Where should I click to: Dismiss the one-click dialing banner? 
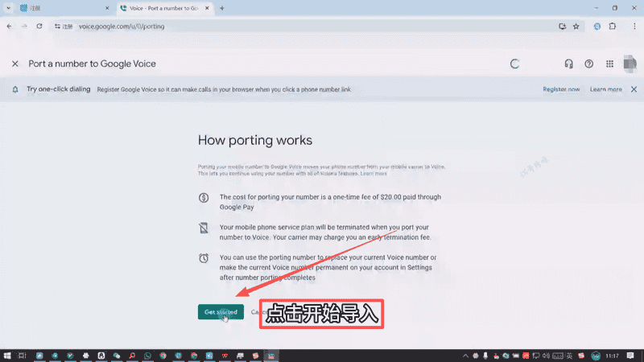[634, 89]
